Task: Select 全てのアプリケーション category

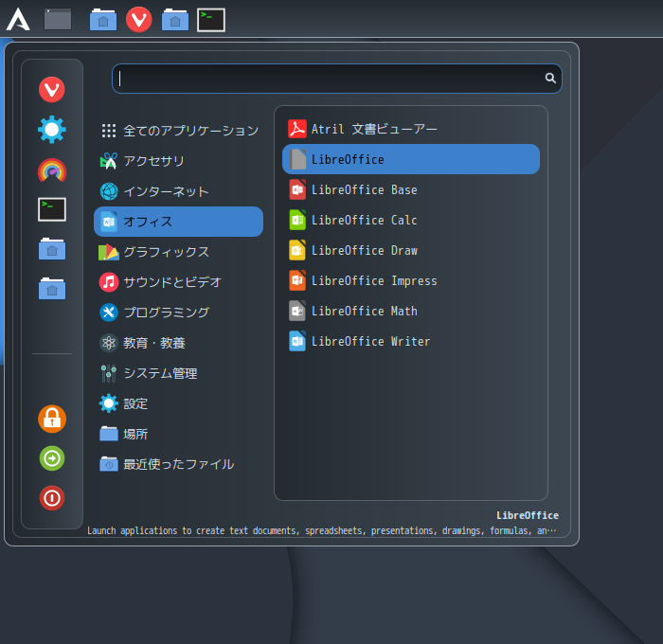Action: (x=178, y=131)
